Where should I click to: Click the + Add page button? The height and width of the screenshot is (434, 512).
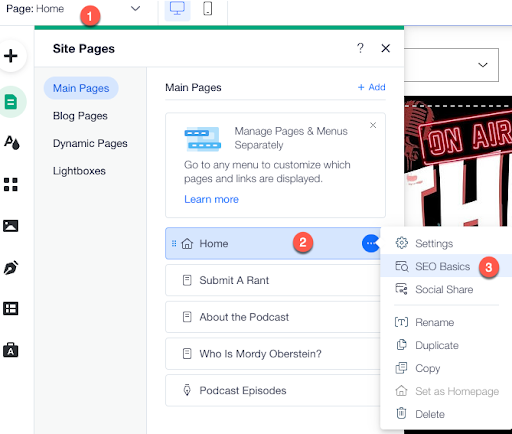(371, 87)
